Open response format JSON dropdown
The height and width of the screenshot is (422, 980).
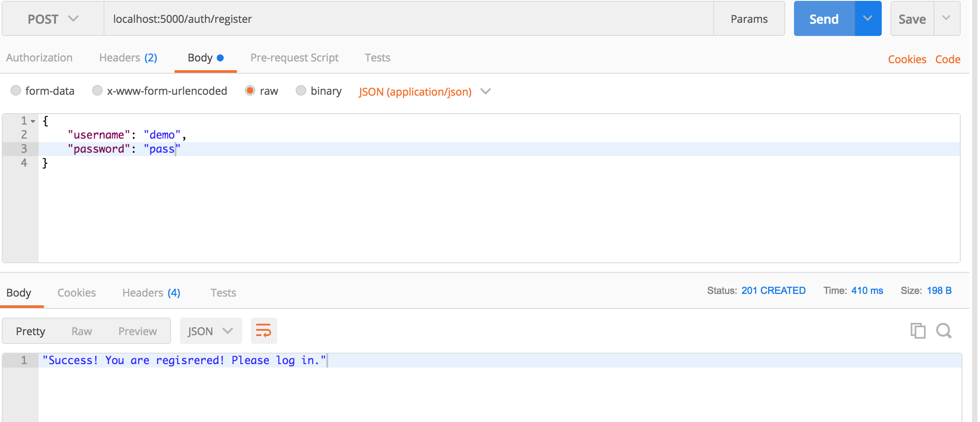(x=211, y=331)
